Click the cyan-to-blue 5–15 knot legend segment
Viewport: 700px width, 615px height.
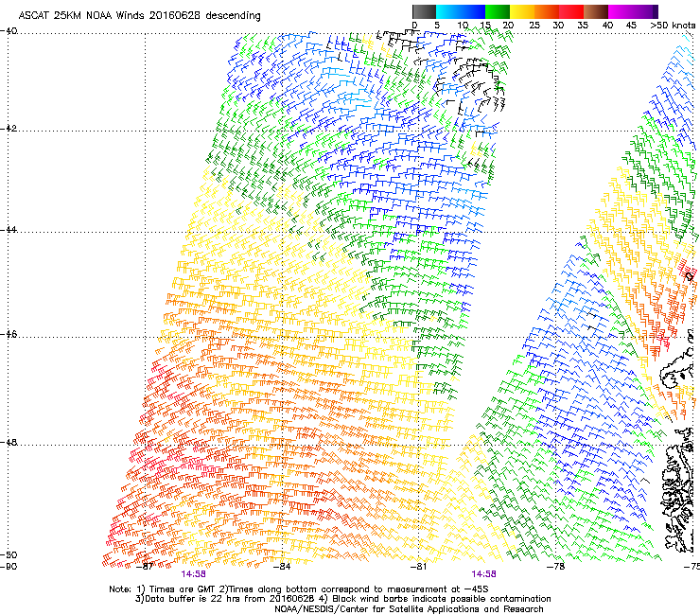coord(461,11)
